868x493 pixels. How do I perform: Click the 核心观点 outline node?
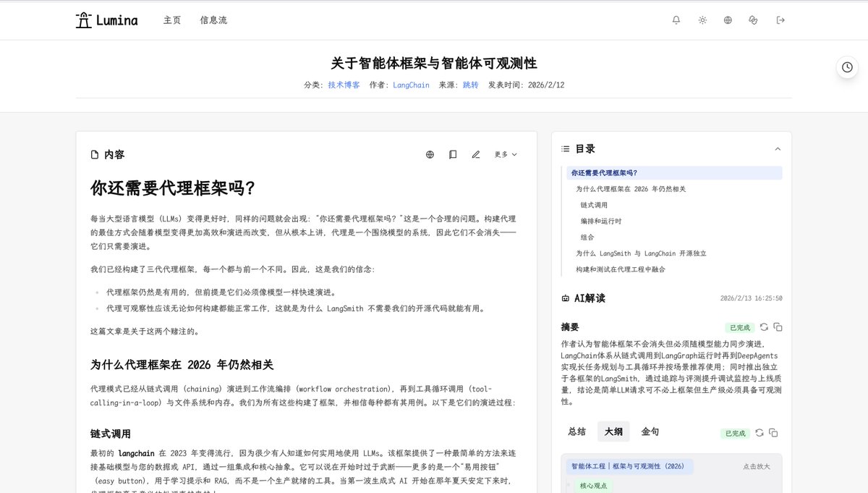coord(594,486)
